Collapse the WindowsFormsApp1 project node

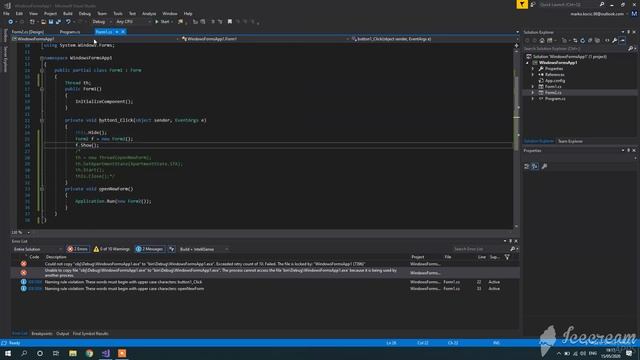point(527,63)
